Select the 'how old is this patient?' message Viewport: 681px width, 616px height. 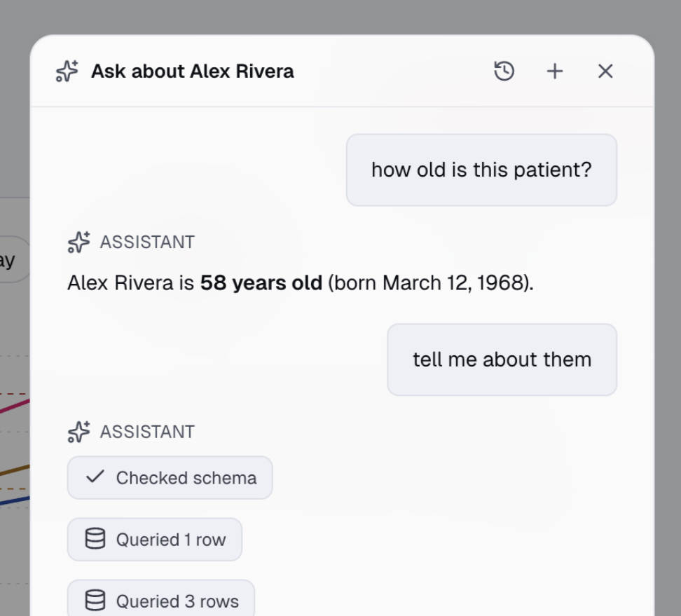tap(481, 170)
